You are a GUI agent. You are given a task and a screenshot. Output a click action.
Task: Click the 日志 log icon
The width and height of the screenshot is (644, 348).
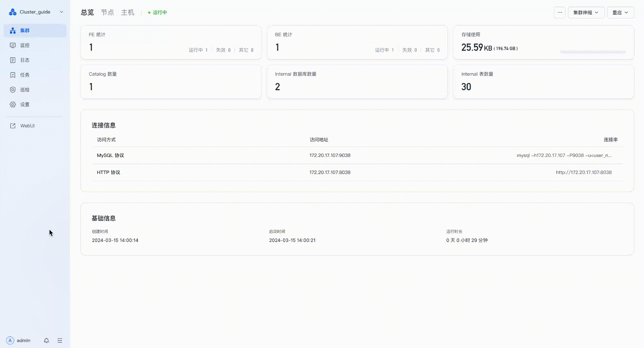pos(13,60)
